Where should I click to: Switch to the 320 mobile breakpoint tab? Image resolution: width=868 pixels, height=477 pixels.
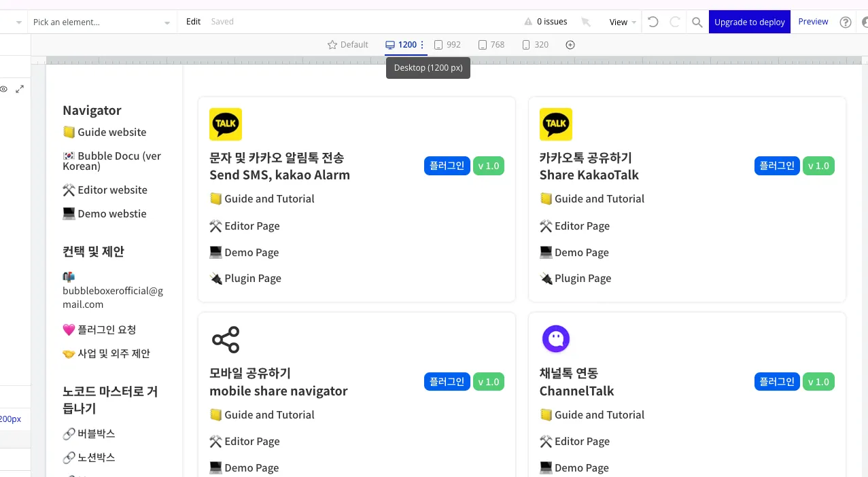tap(535, 45)
